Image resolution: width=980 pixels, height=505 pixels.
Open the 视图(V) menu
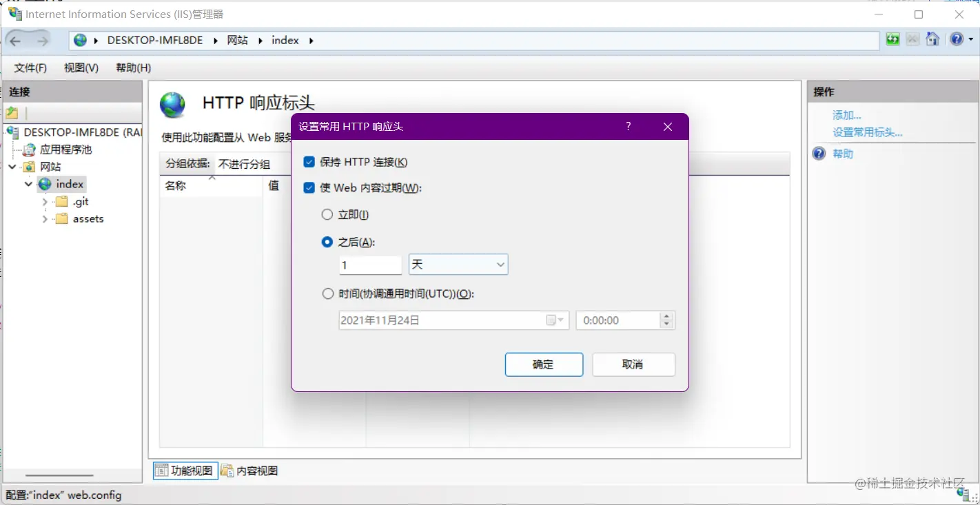(81, 68)
